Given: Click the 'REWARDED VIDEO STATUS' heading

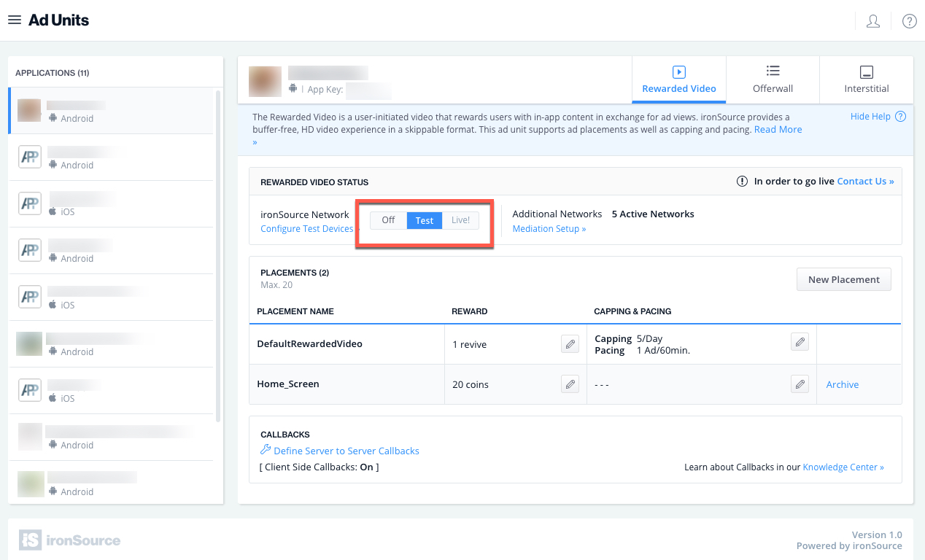Looking at the screenshot, I should (x=314, y=182).
